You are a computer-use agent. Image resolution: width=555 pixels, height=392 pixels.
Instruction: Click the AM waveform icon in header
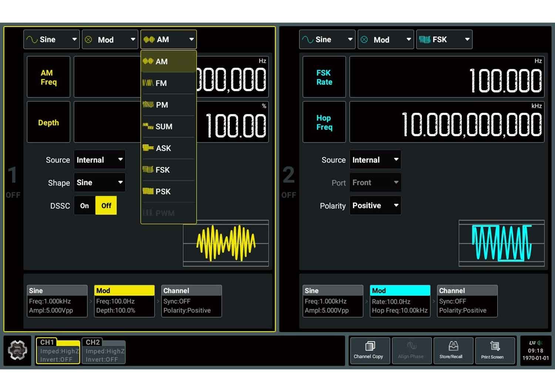[149, 40]
